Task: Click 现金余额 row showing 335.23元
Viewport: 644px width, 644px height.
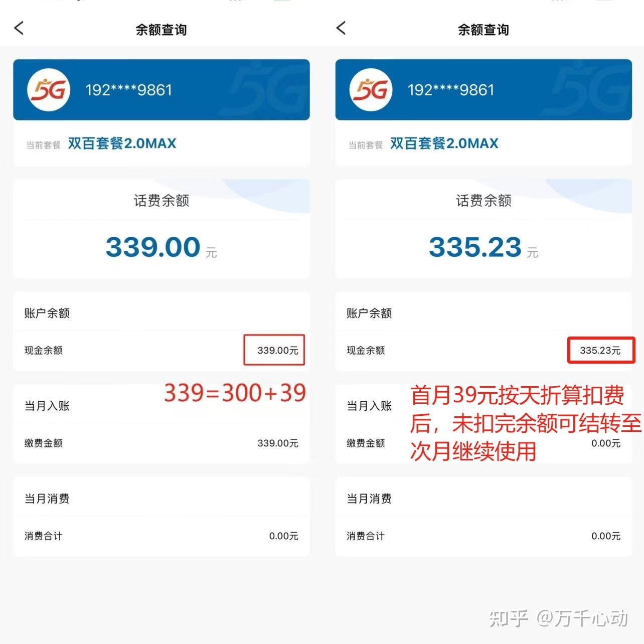Action: [484, 350]
